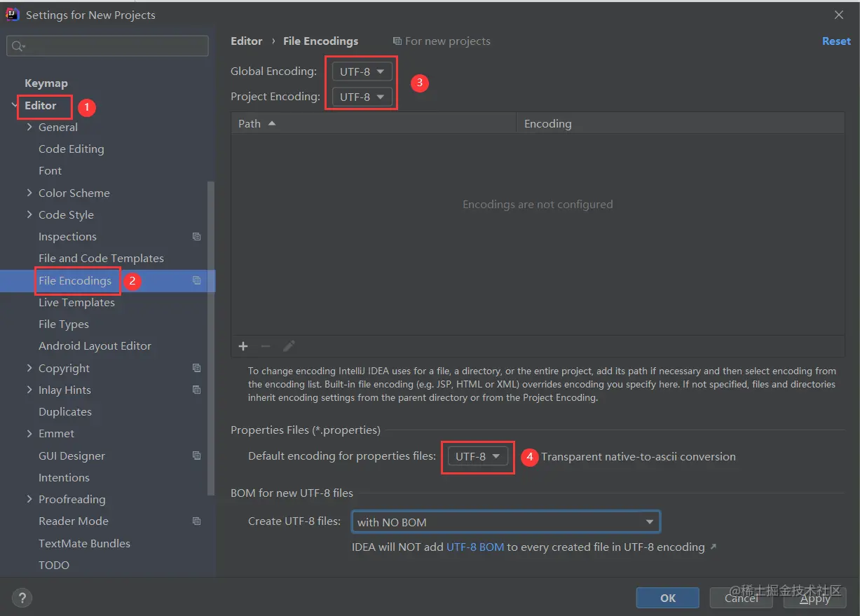Click the project-level icon beside Reader Mode

tap(197, 521)
